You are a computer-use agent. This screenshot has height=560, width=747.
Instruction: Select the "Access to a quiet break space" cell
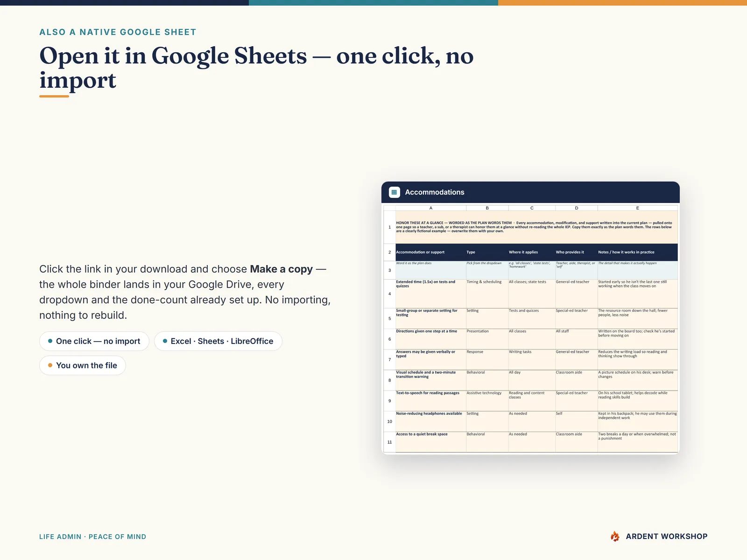[431, 441]
